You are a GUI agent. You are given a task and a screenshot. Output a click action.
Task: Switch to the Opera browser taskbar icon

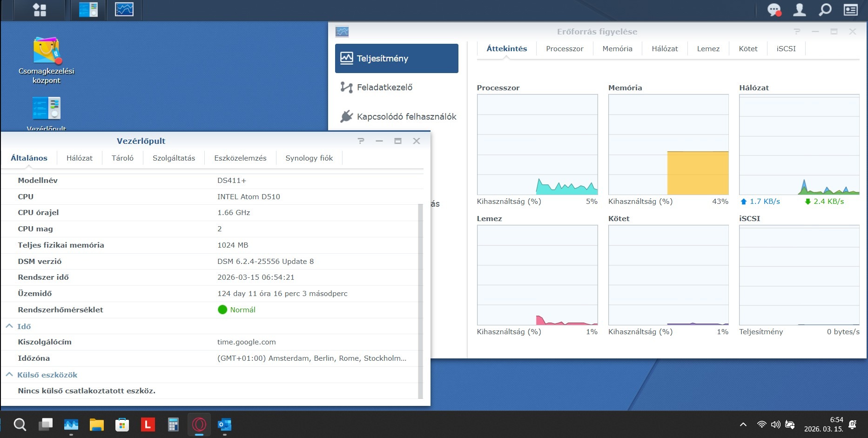pos(199,425)
